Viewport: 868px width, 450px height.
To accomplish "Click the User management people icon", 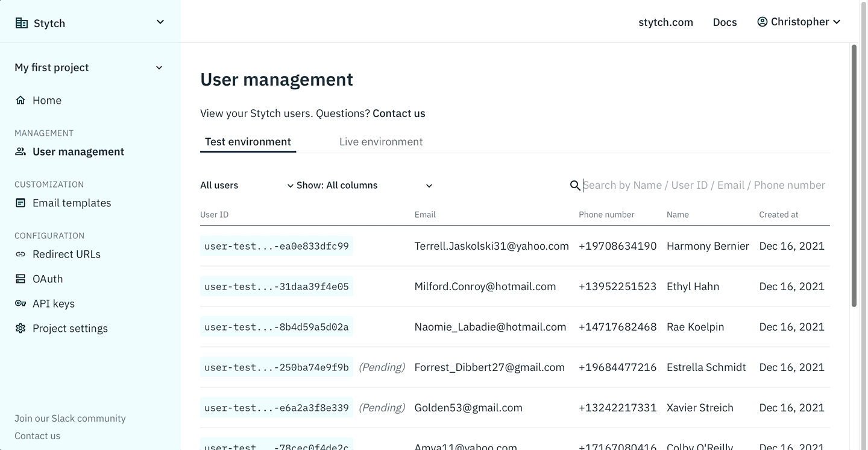I will click(x=20, y=151).
